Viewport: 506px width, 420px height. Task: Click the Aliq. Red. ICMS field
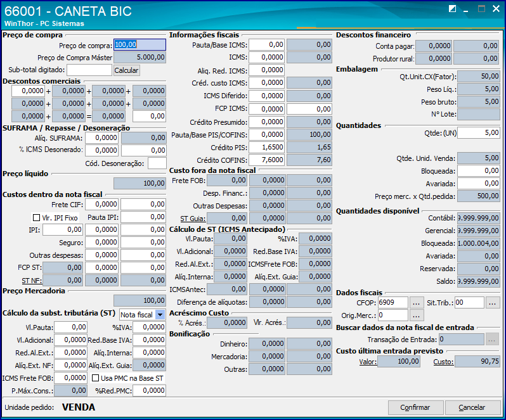tap(266, 70)
